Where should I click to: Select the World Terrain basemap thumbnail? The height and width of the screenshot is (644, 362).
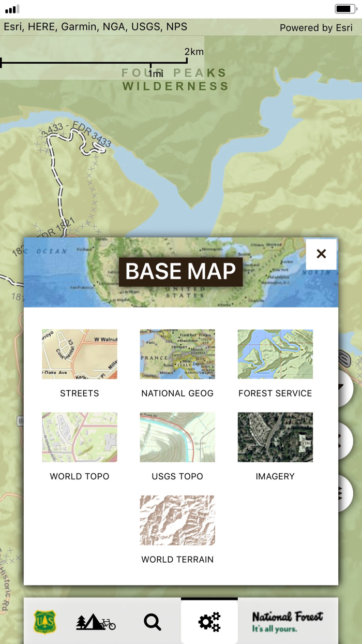click(x=177, y=520)
